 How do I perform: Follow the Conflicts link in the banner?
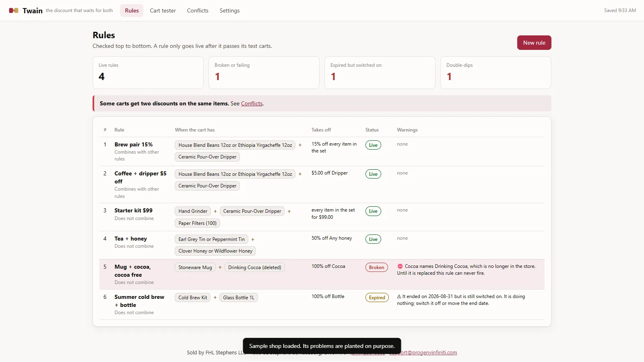pos(252,103)
